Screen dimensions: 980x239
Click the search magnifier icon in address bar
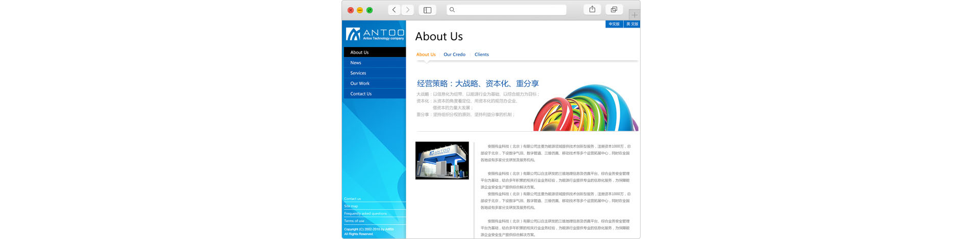coord(452,10)
